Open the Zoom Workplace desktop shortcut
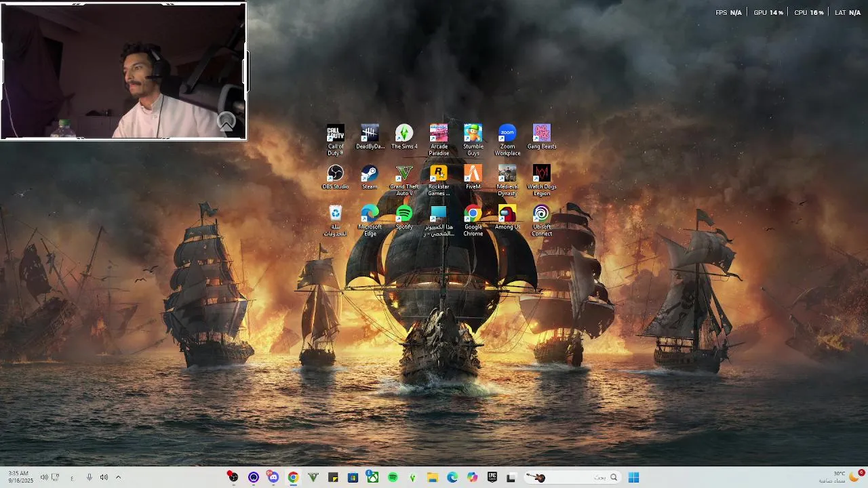Viewport: 868px width, 488px height. 507,140
